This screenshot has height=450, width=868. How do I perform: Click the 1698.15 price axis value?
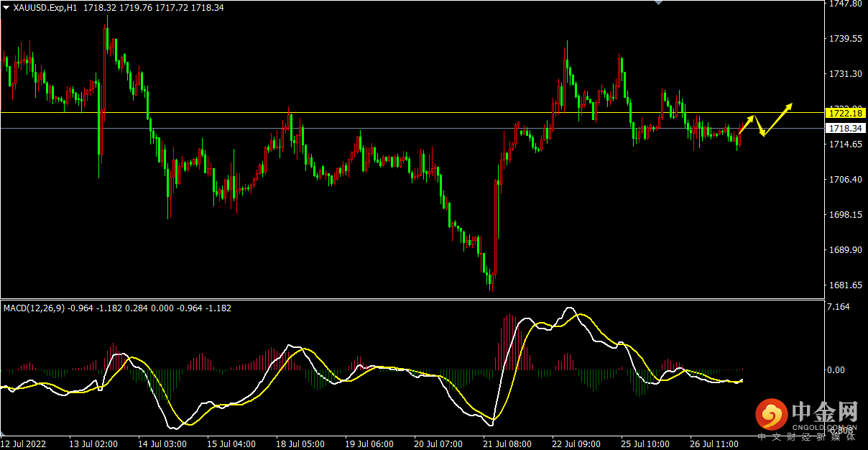846,215
